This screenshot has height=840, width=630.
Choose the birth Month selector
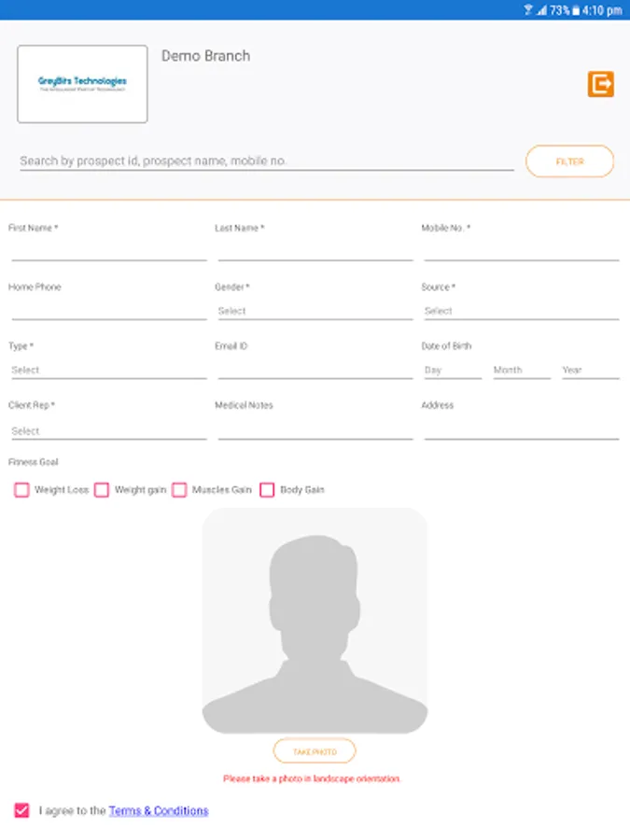point(522,371)
